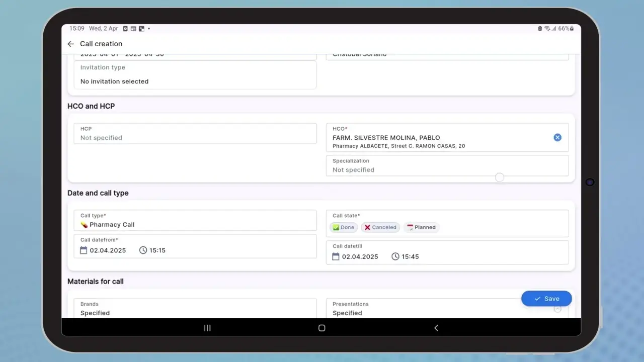Tap the Call creation title
Image resolution: width=644 pixels, height=362 pixels.
coord(101,44)
